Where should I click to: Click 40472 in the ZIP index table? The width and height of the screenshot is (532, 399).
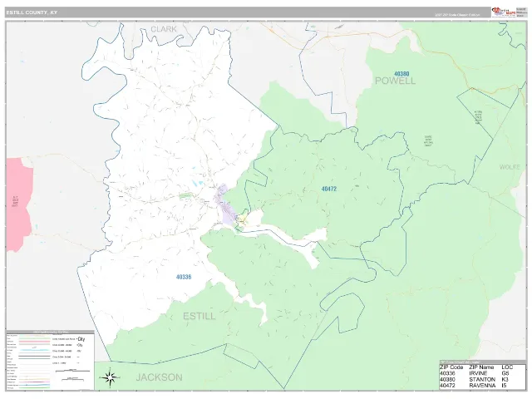pos(447,386)
